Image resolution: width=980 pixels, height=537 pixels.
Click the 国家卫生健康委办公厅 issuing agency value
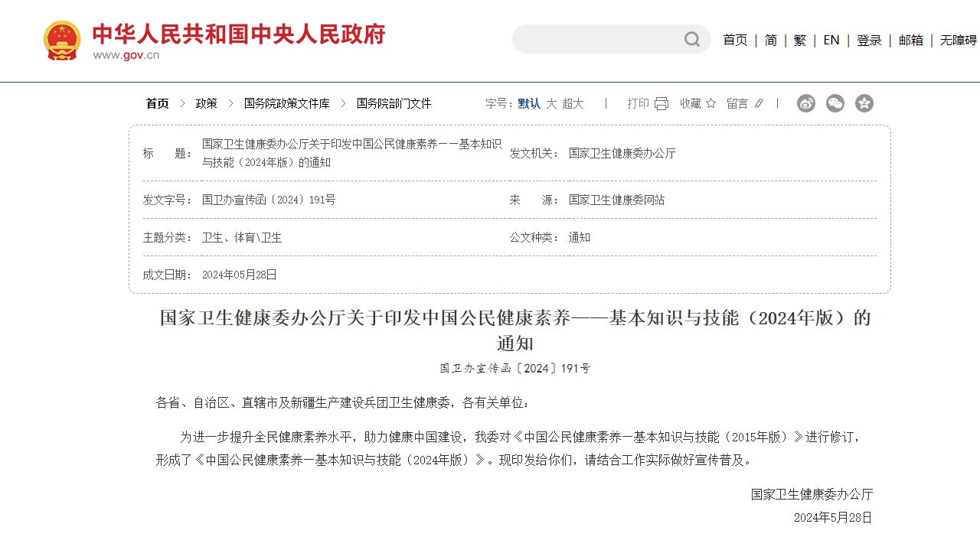click(x=622, y=153)
